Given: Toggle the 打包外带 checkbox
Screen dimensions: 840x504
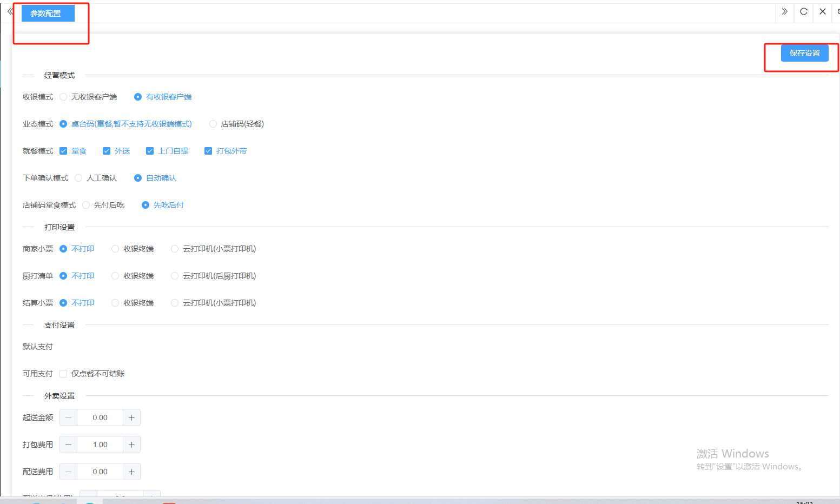Looking at the screenshot, I should click(208, 151).
